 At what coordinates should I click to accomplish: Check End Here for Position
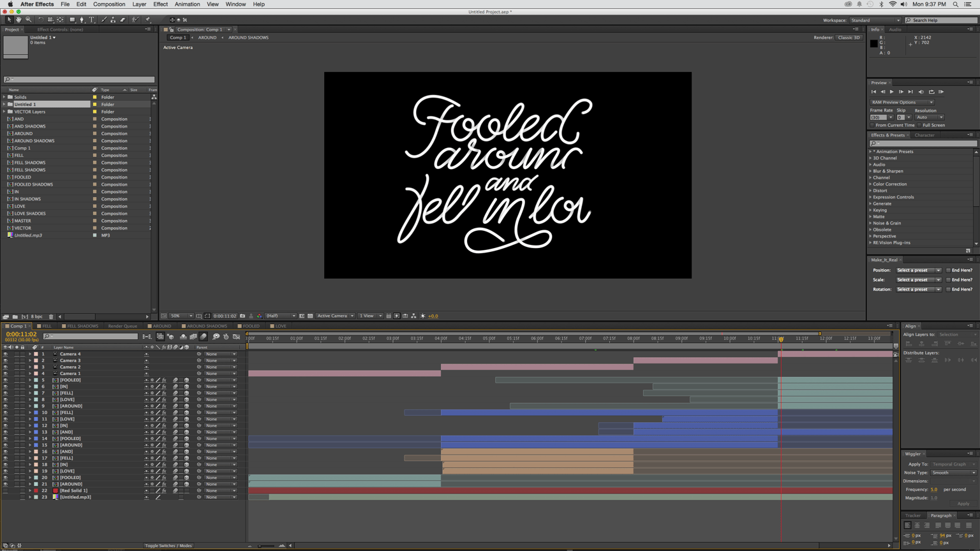[948, 270]
